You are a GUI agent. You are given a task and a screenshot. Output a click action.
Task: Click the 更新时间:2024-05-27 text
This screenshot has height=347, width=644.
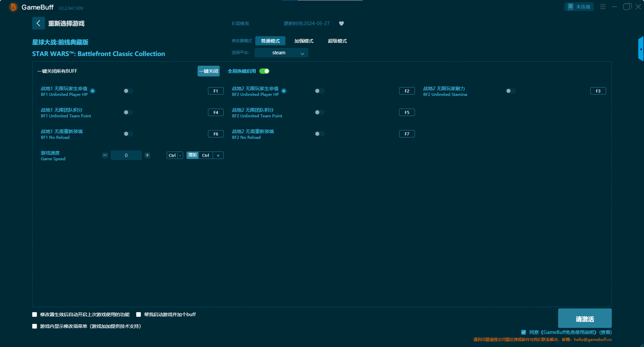click(x=307, y=23)
